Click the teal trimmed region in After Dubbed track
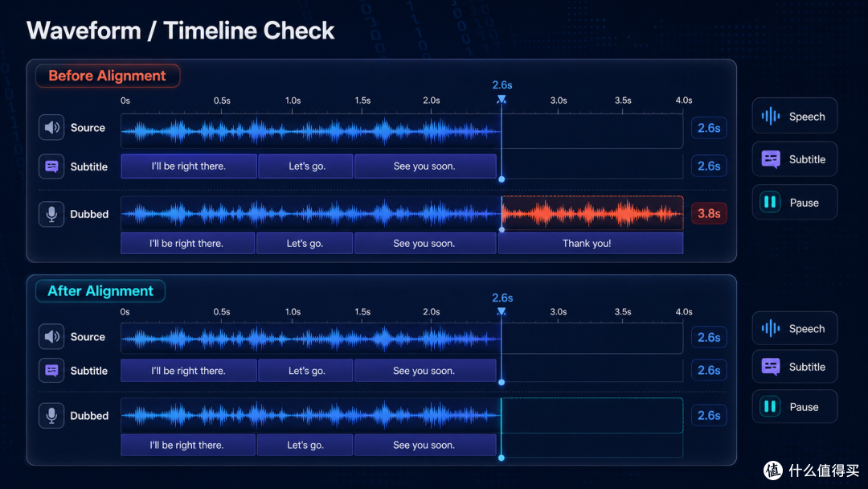This screenshot has width=868, height=489. point(592,415)
